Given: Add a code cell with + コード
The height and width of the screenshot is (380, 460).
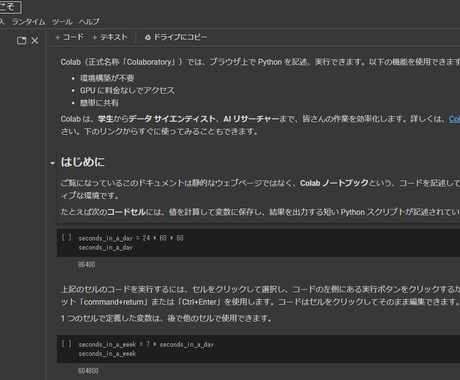Looking at the screenshot, I should tap(69, 37).
